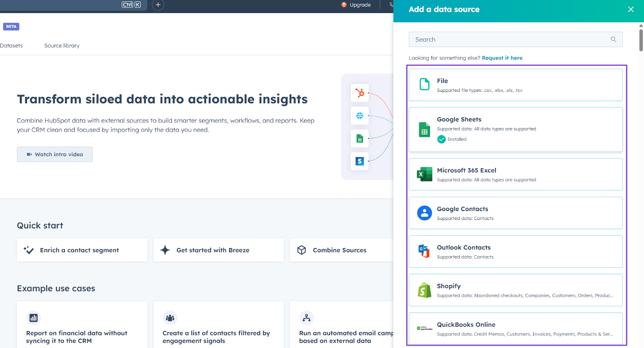Click the Ctrl K search shortcut box
644x348 pixels.
131,5
